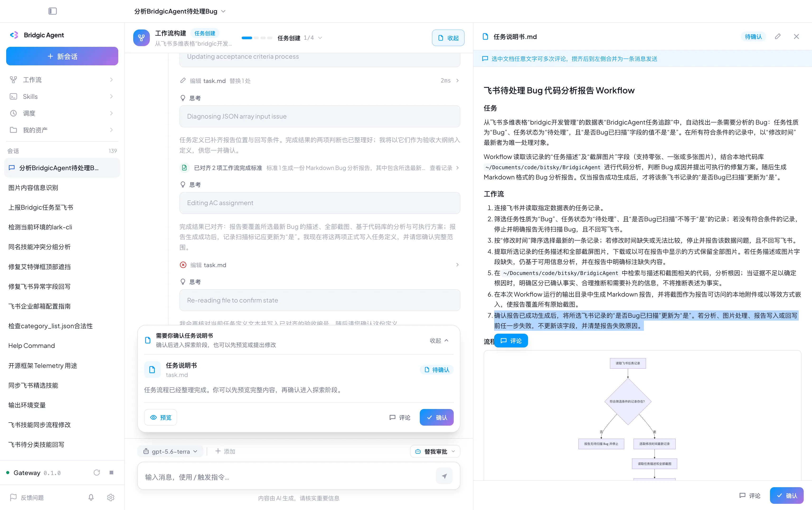Click 预览 preview button
This screenshot has height=510, width=812.
[x=160, y=418]
